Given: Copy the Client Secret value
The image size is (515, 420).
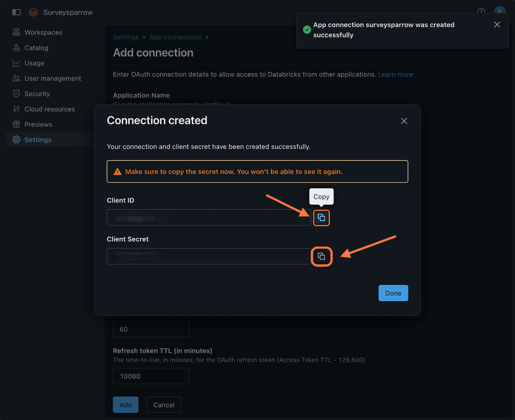Looking at the screenshot, I should coord(321,257).
